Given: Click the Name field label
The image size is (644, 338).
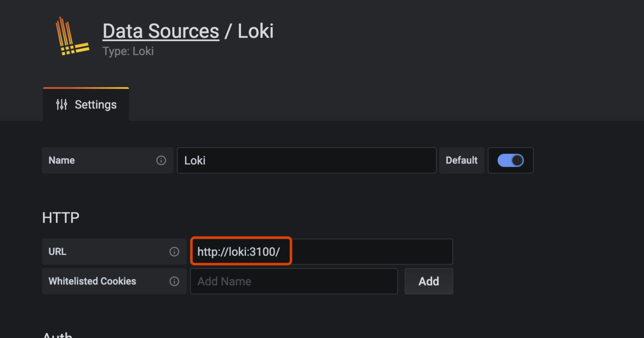Looking at the screenshot, I should (x=61, y=160).
